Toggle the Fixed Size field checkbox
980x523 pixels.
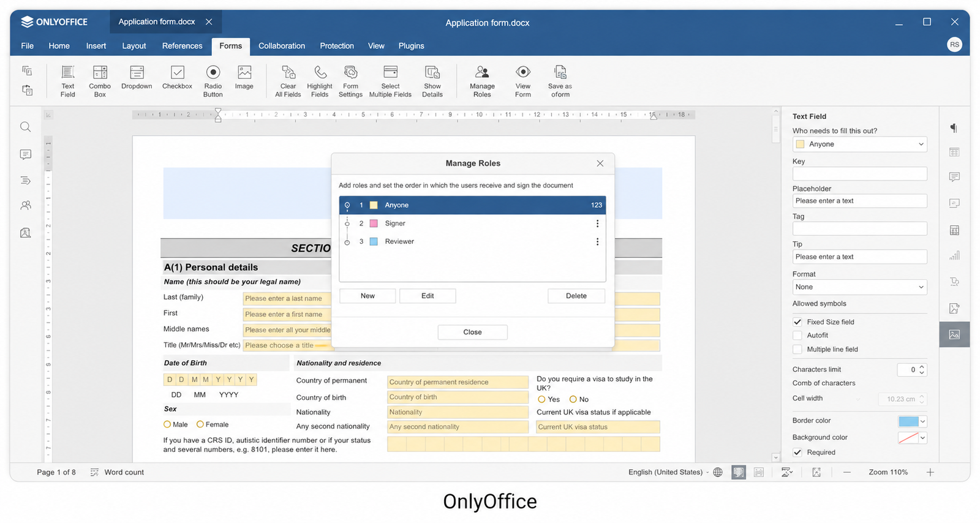(797, 322)
